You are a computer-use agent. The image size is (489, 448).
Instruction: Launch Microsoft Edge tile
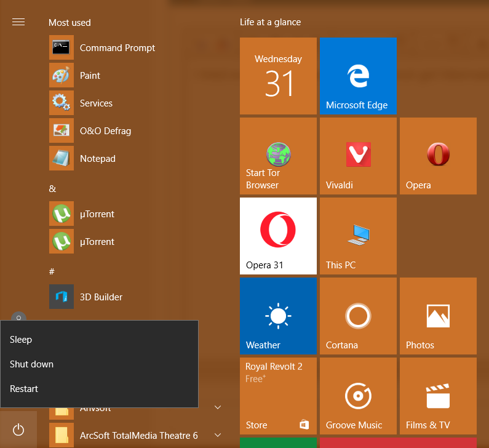(x=358, y=76)
